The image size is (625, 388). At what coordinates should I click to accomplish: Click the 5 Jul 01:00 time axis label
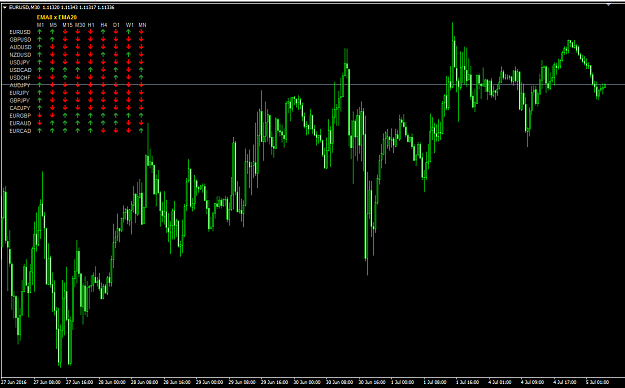click(x=597, y=382)
